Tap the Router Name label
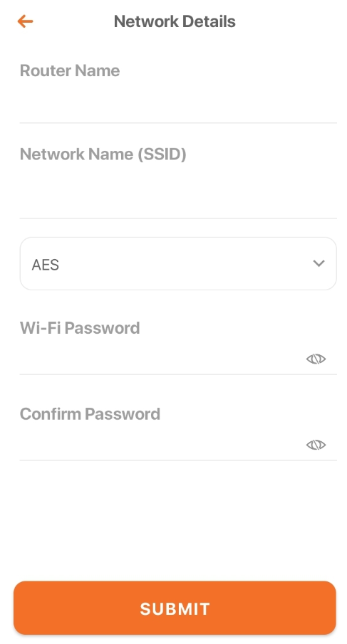The width and height of the screenshot is (347, 644). click(70, 70)
